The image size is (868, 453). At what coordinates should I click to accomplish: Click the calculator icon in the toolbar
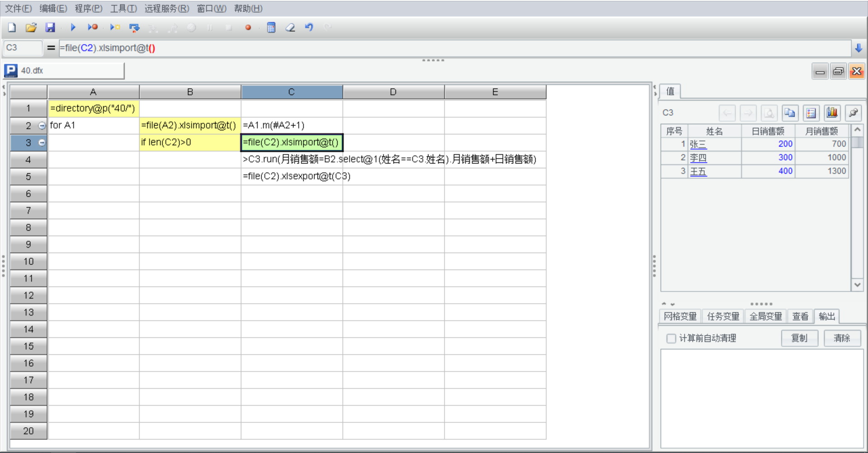(x=271, y=28)
